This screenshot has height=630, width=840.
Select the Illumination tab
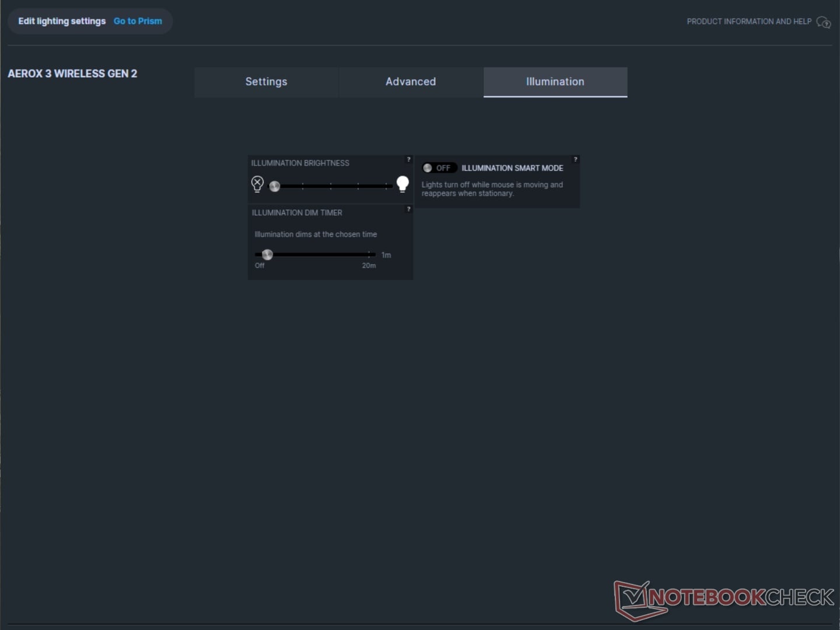[x=555, y=82]
